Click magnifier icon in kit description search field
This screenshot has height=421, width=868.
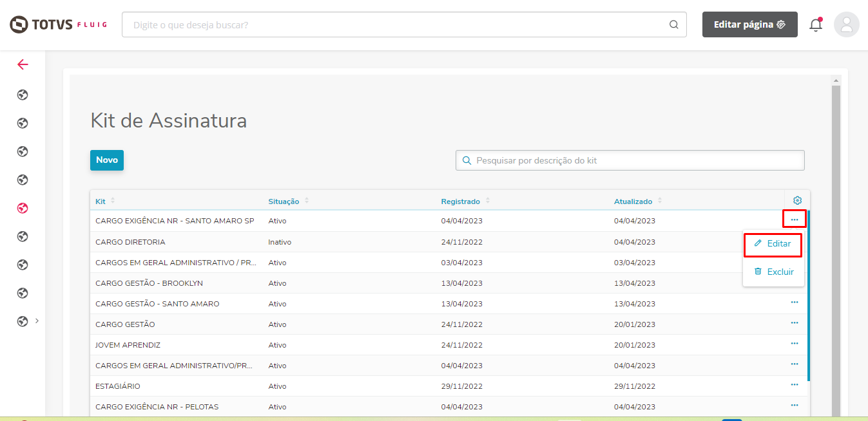467,160
